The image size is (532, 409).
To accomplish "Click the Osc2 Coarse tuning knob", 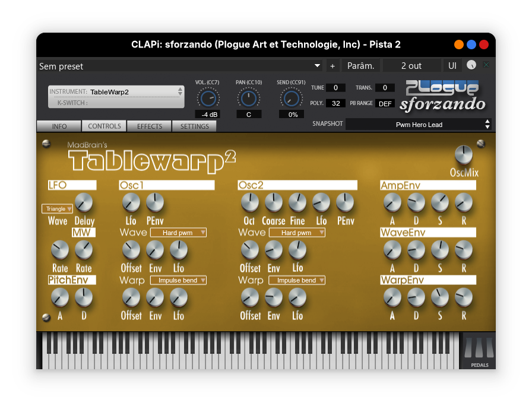I will pyautogui.click(x=274, y=203).
